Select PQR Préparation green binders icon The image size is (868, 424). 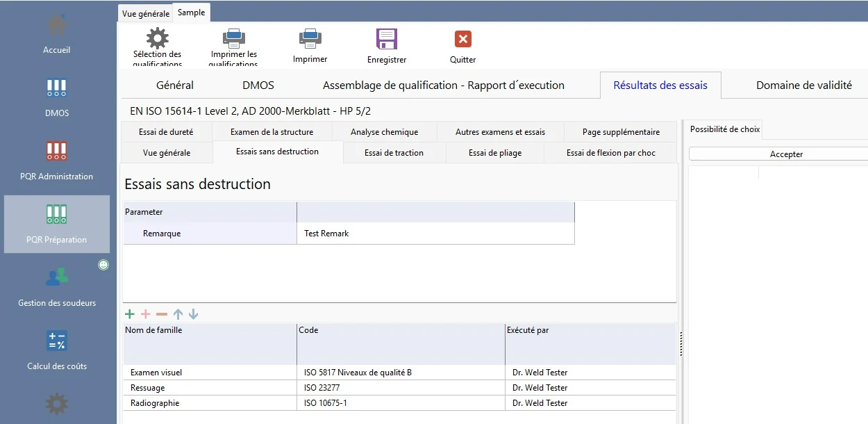(x=57, y=214)
